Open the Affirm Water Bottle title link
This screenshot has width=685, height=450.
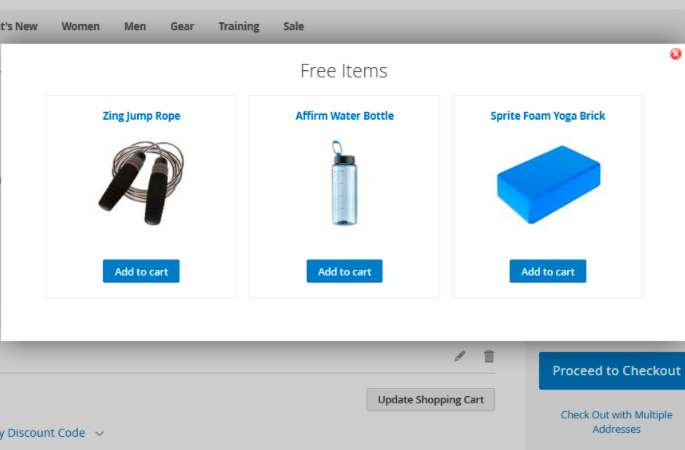pyautogui.click(x=345, y=116)
